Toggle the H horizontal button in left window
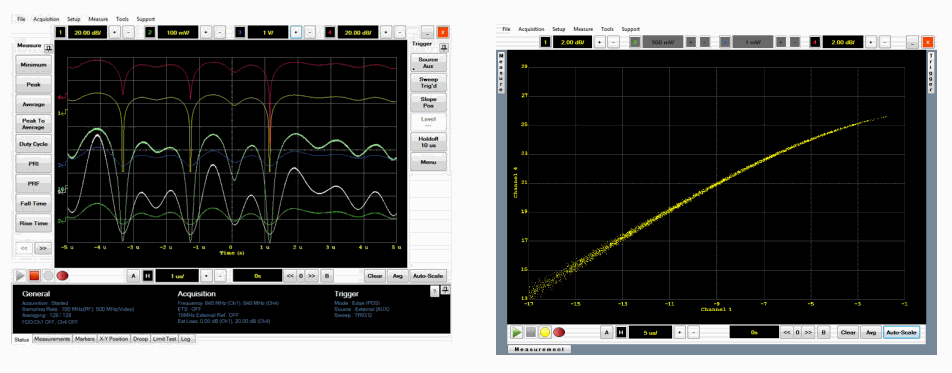 148,275
